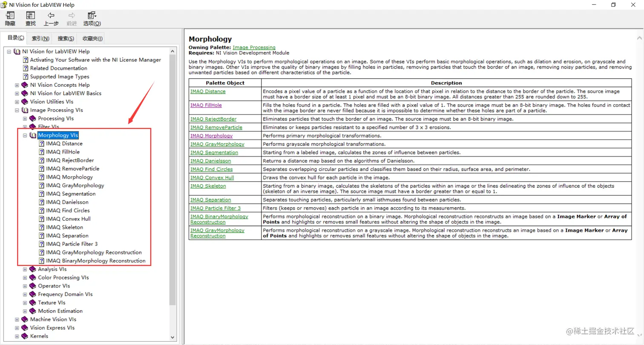Click the book icon beside NI Vision Concepts Help
Viewport: 644px width, 345px height.
click(25, 85)
